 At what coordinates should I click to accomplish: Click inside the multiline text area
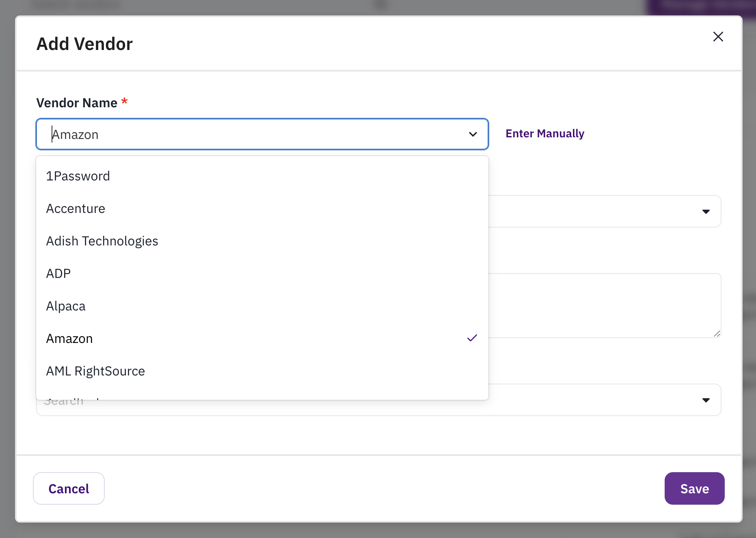(605, 305)
